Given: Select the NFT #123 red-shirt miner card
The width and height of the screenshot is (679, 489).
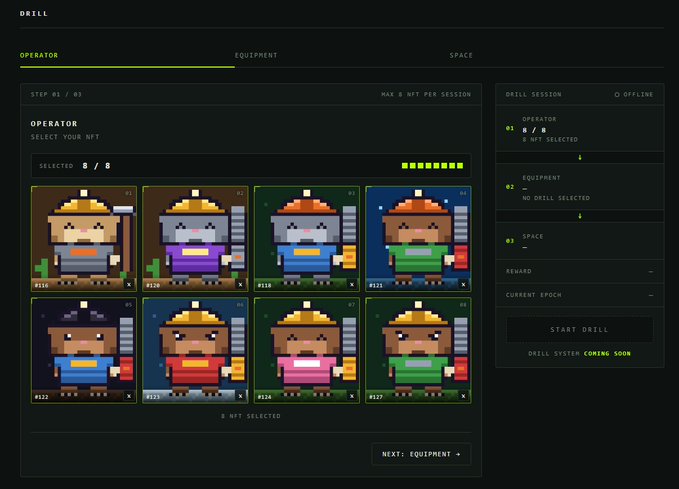Looking at the screenshot, I should click(x=195, y=350).
